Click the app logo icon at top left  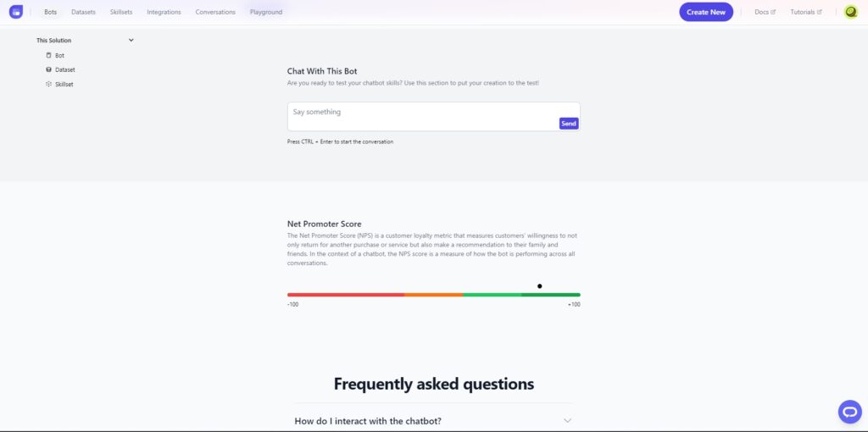tap(16, 12)
